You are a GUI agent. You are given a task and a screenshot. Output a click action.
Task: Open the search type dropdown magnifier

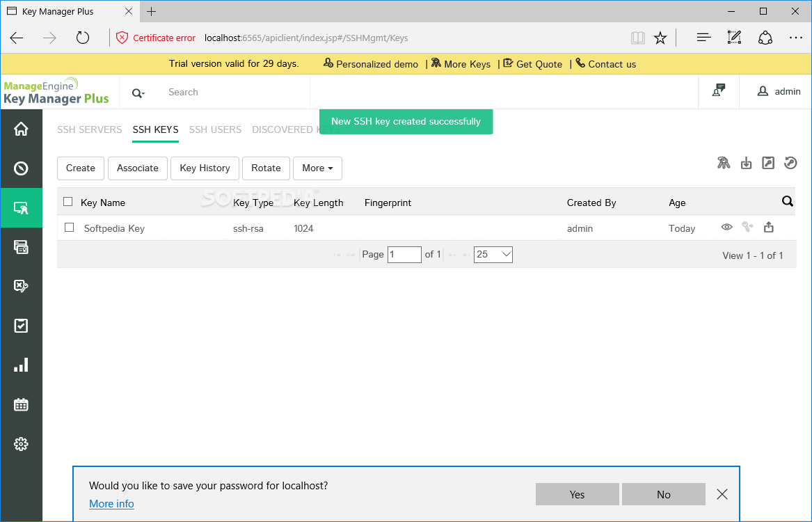click(138, 93)
